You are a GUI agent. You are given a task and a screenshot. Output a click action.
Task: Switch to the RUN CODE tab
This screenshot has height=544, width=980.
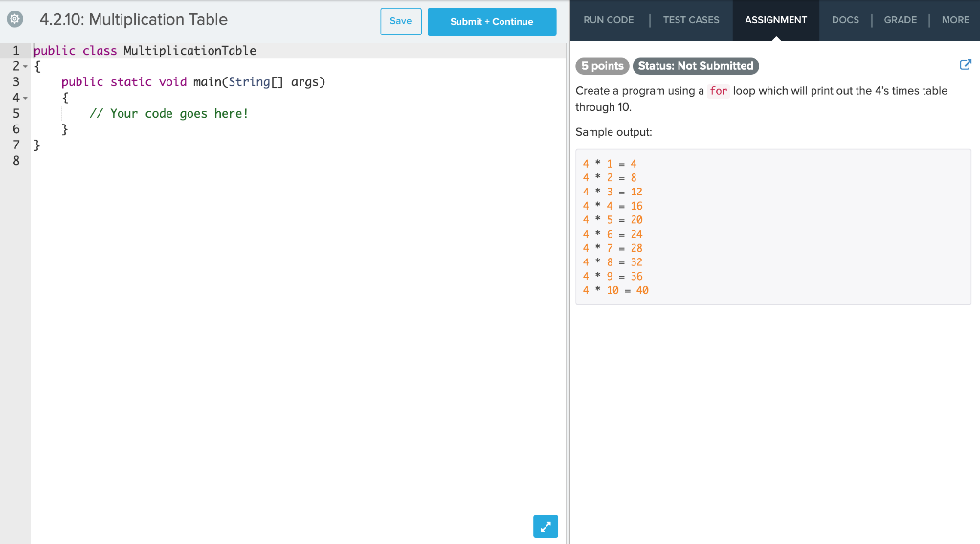pos(608,20)
